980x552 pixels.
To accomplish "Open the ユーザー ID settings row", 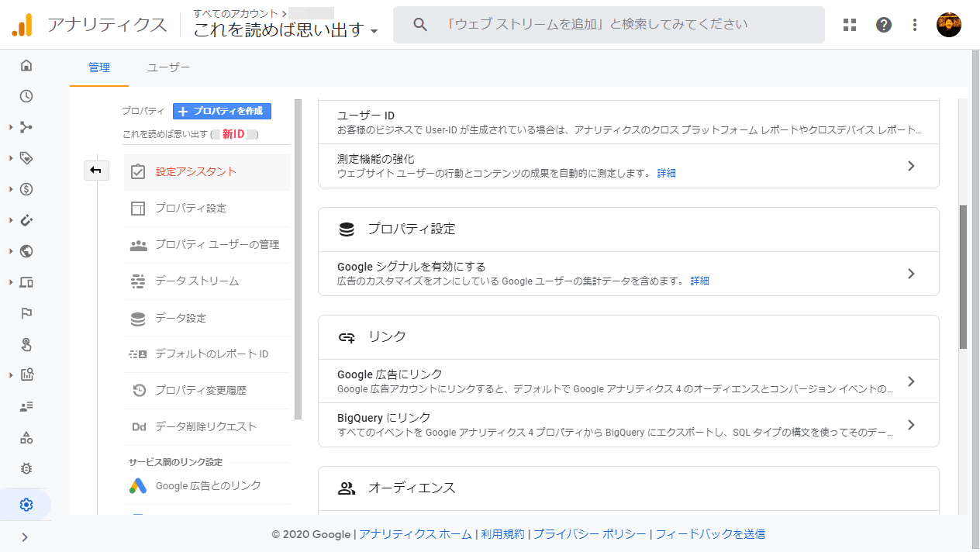I will 629,122.
